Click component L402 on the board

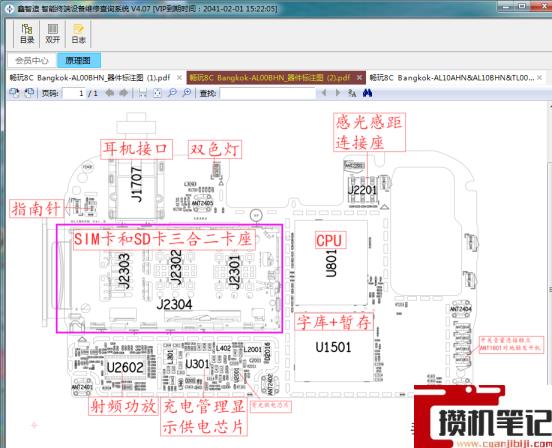click(223, 348)
